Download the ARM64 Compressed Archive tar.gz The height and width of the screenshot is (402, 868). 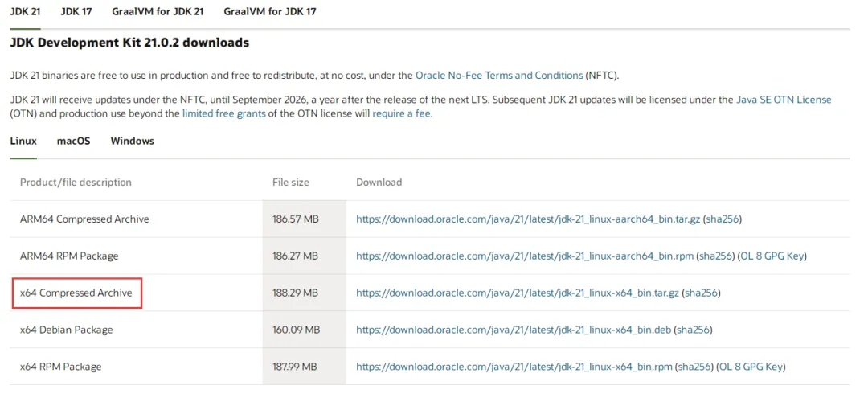pyautogui.click(x=528, y=219)
